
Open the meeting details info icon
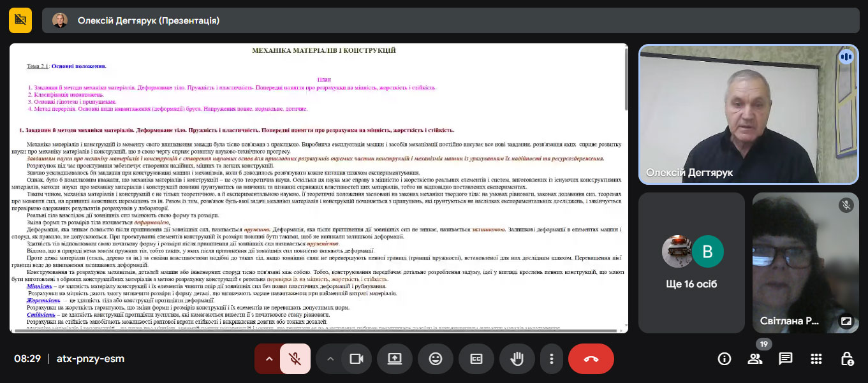coord(724,359)
